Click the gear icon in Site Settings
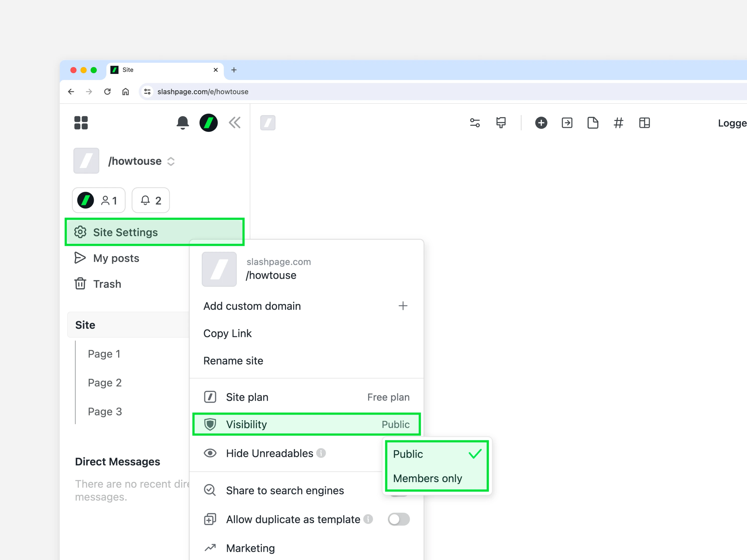Viewport: 747px width, 560px height. pos(80,232)
